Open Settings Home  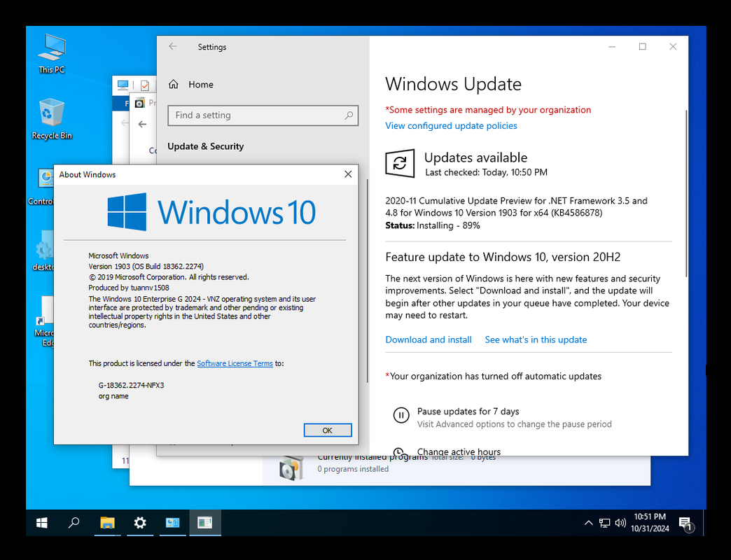pos(191,84)
